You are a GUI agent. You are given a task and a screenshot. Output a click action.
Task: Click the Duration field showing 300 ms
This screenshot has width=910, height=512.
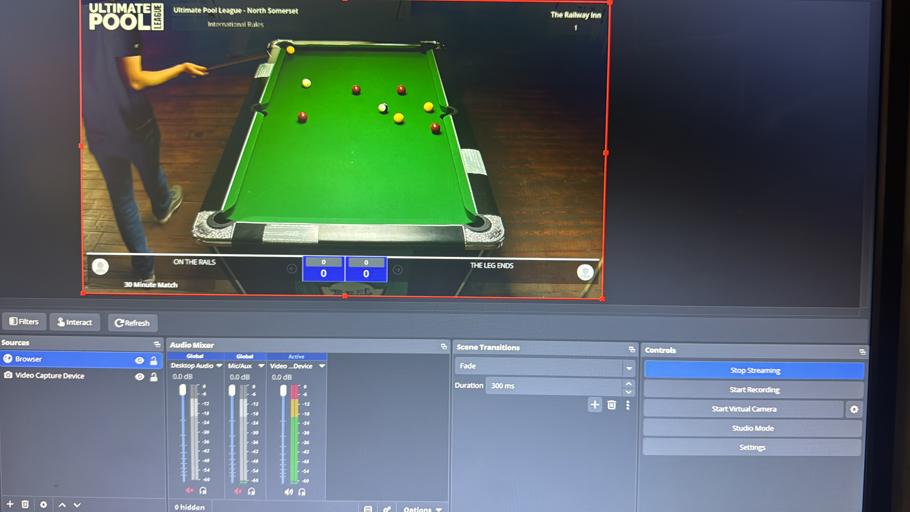pyautogui.click(x=553, y=386)
